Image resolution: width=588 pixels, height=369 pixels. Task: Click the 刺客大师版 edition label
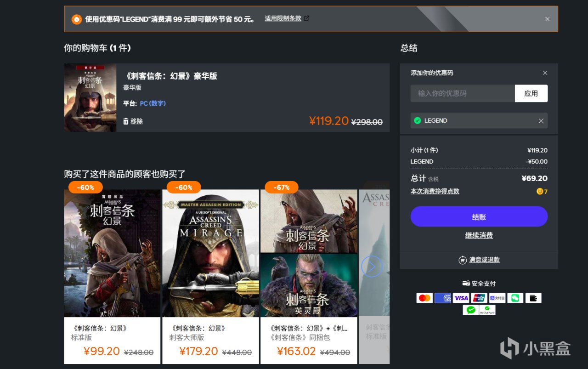(187, 338)
